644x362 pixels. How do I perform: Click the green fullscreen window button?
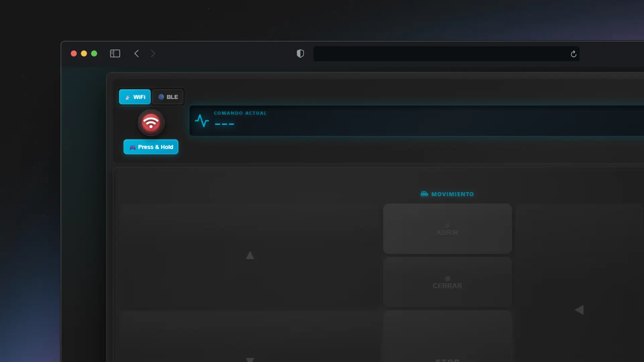click(94, 54)
